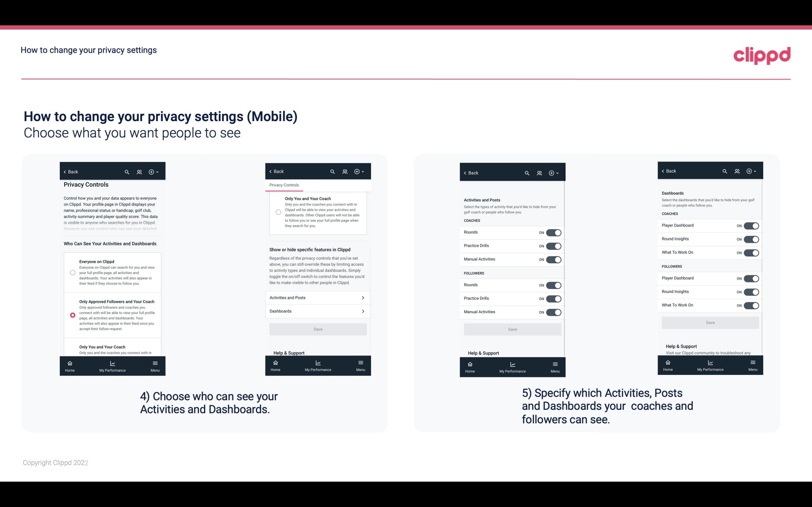The image size is (812, 507).
Task: Click Save button on Activities and Posts screen
Action: click(x=512, y=329)
